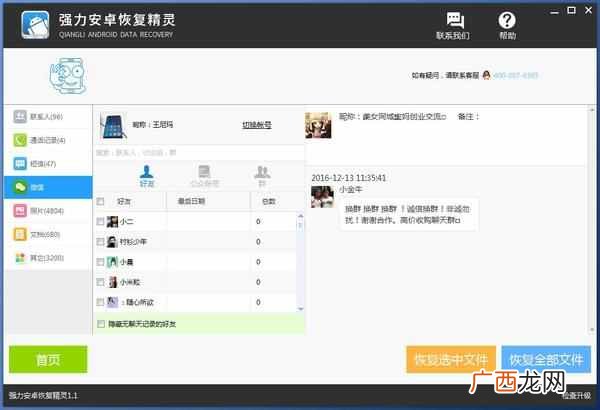Check the box for friend 小鑫
The width and height of the screenshot is (600, 410).
coord(100,262)
